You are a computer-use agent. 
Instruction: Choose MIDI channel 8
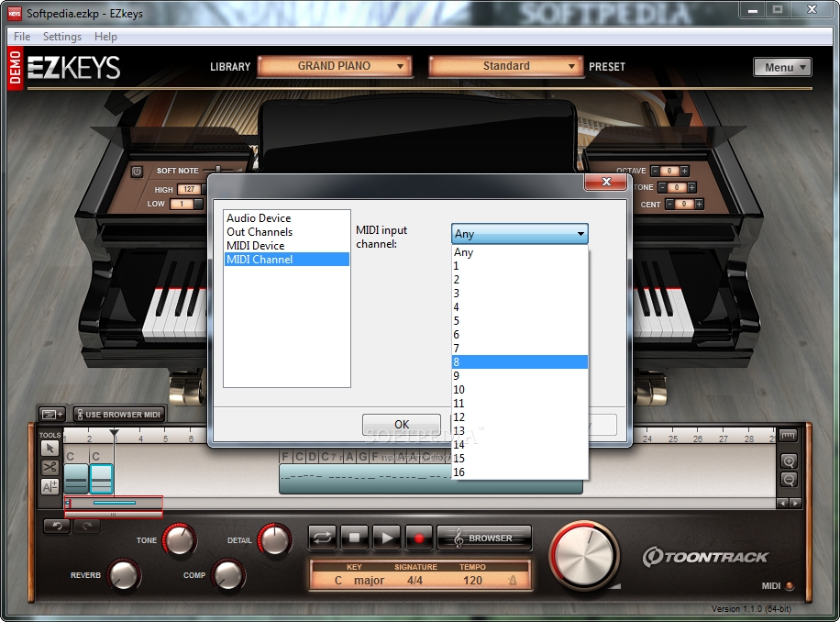click(520, 362)
